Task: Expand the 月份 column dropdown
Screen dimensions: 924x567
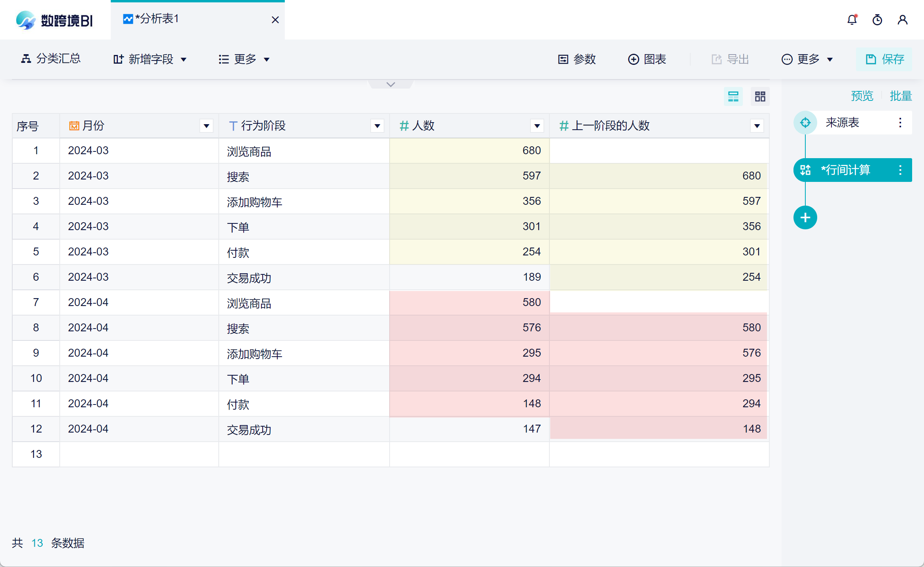Action: tap(206, 126)
